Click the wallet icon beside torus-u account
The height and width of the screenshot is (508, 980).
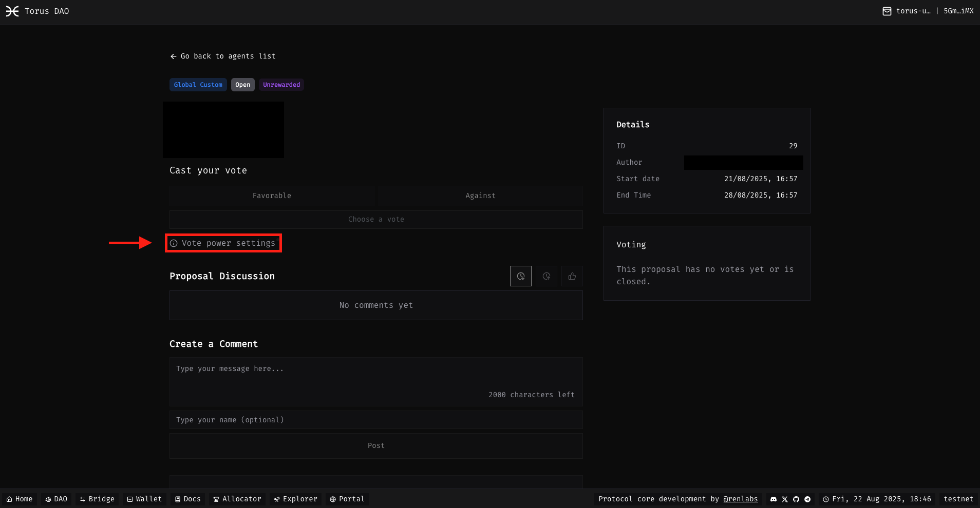click(x=886, y=11)
